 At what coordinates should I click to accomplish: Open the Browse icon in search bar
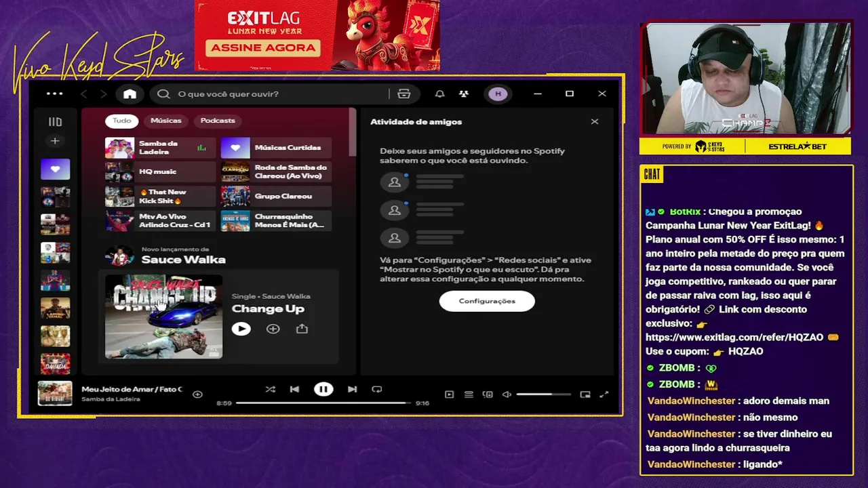point(404,94)
